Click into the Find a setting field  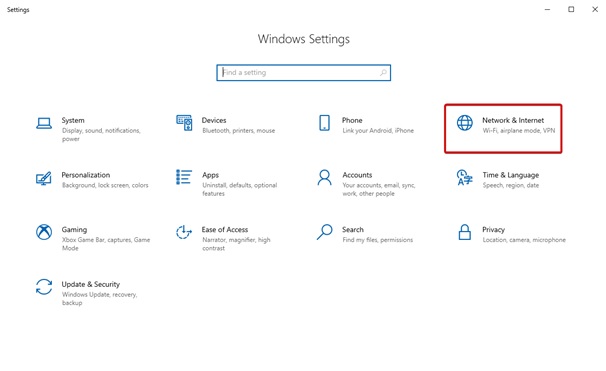coord(303,73)
